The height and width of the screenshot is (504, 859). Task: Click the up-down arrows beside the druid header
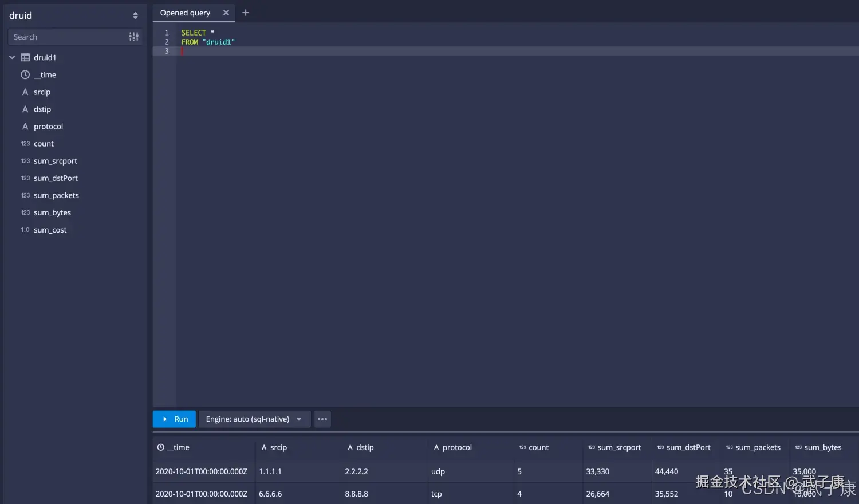(x=136, y=15)
